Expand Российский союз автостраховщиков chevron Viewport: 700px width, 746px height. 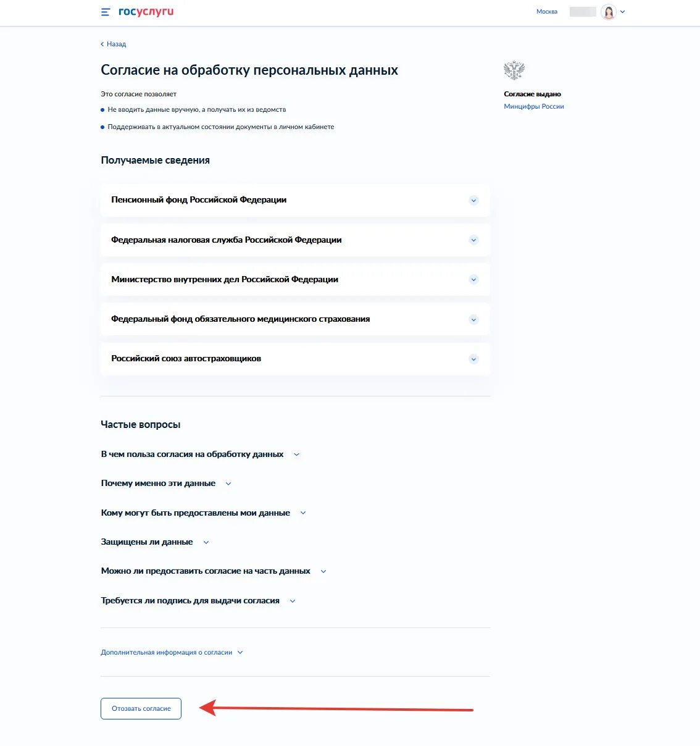473,359
